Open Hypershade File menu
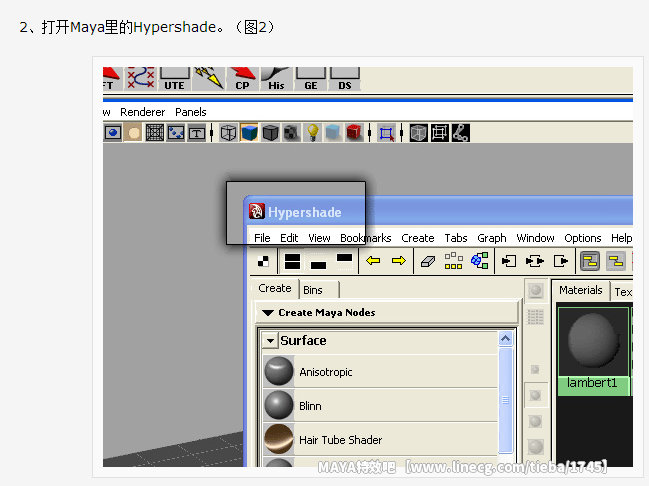This screenshot has width=649, height=486. click(262, 238)
